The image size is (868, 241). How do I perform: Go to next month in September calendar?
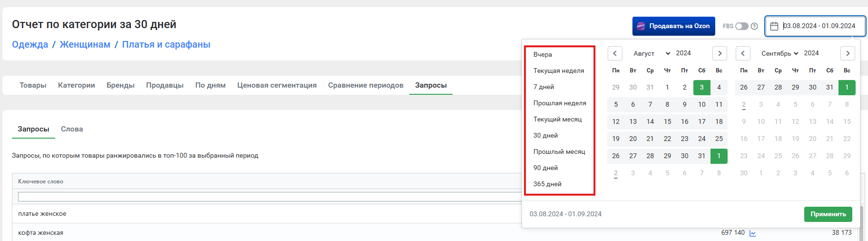(x=848, y=53)
